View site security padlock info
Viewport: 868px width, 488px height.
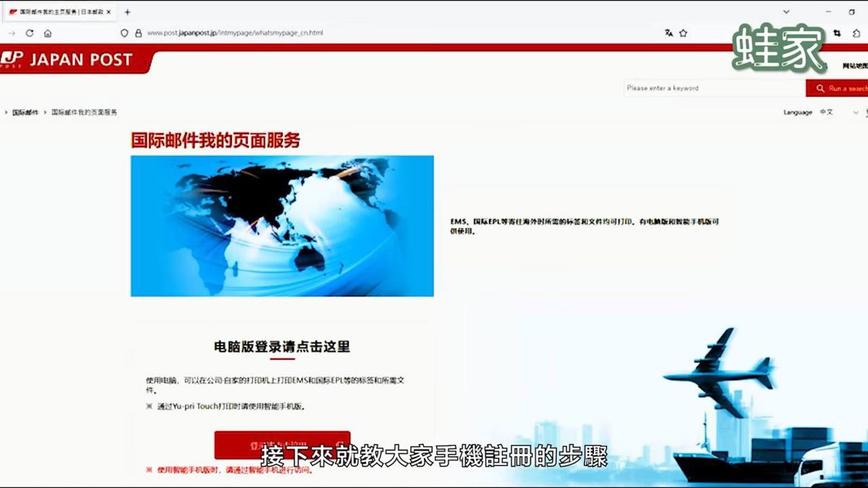pyautogui.click(x=137, y=33)
